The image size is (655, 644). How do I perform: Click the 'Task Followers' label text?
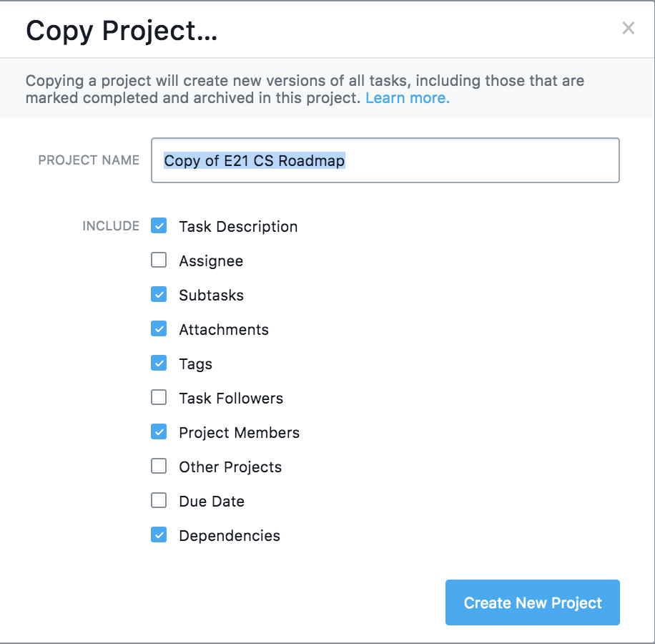[x=231, y=399]
